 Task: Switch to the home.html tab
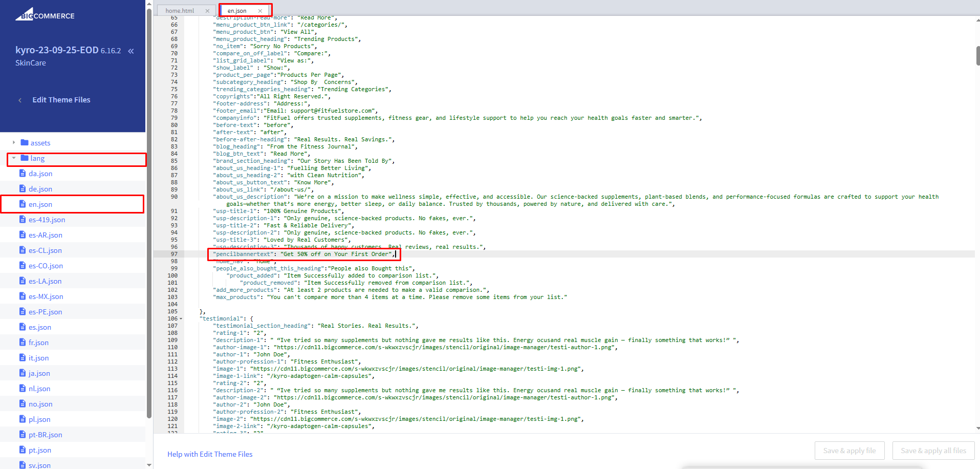tap(180, 11)
